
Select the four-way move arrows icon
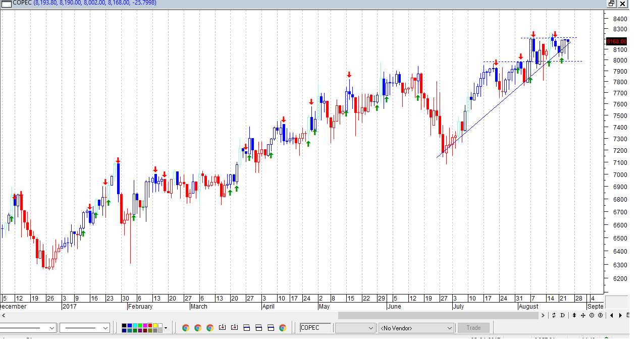583,316
